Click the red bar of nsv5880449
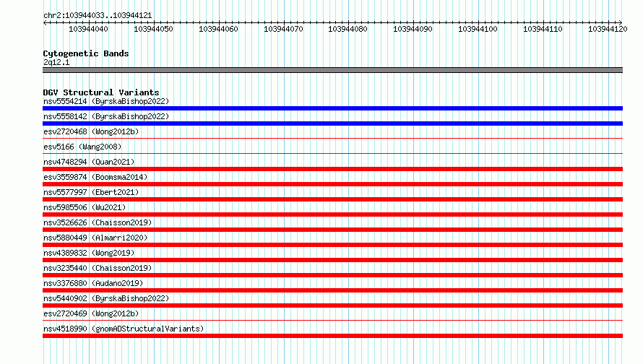This screenshot has width=643, height=364. coord(332,245)
